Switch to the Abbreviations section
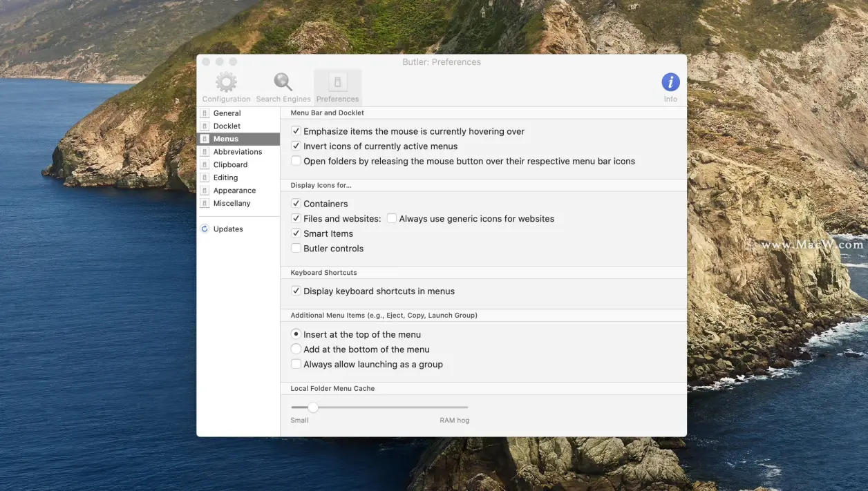This screenshot has width=868, height=491. coord(205,151)
